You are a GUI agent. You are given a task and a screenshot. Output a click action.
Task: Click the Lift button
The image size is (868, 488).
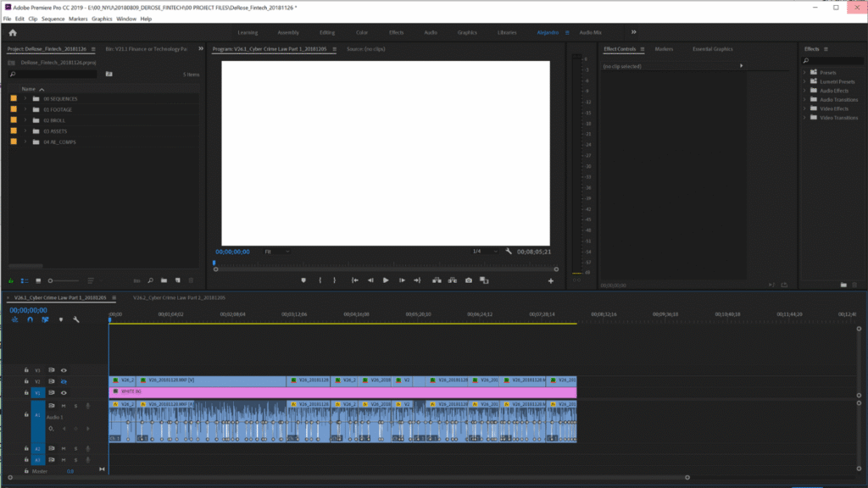[437, 280]
